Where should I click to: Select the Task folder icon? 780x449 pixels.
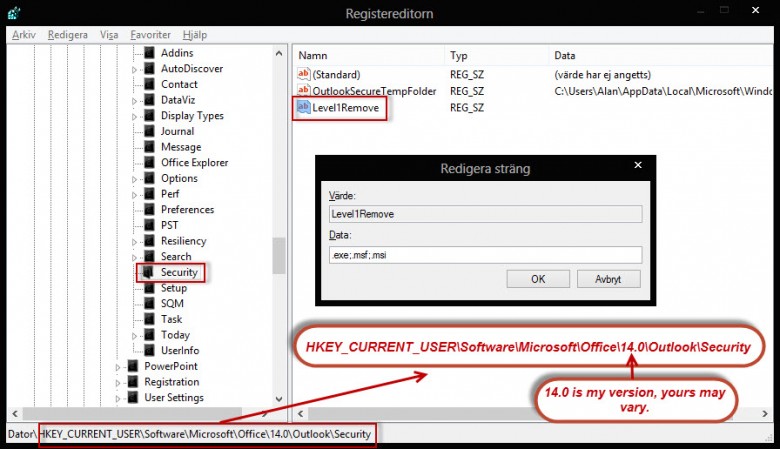pyautogui.click(x=149, y=319)
